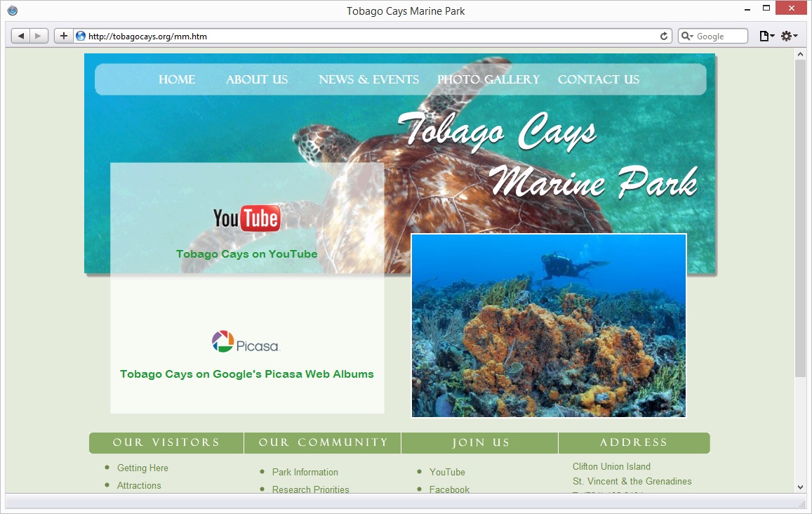Maximize the browser window

[x=766, y=8]
